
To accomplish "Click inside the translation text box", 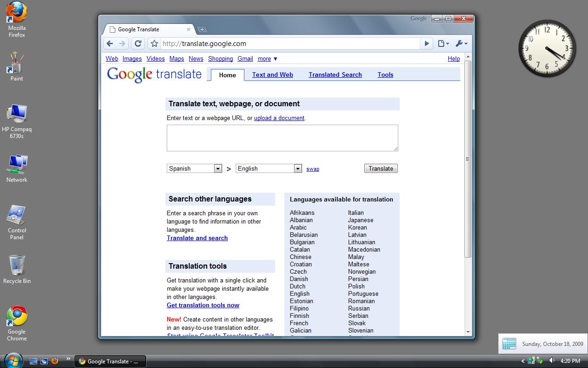I will [282, 138].
